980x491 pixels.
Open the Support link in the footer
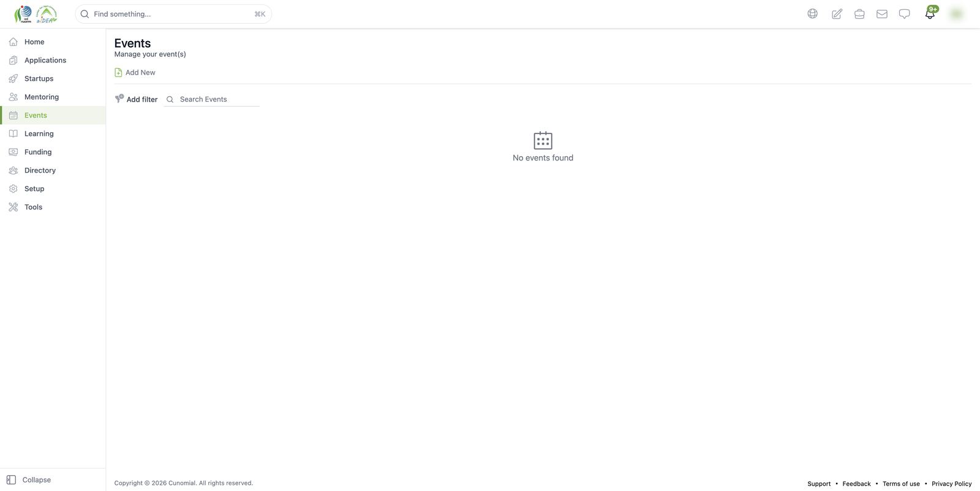click(x=819, y=484)
